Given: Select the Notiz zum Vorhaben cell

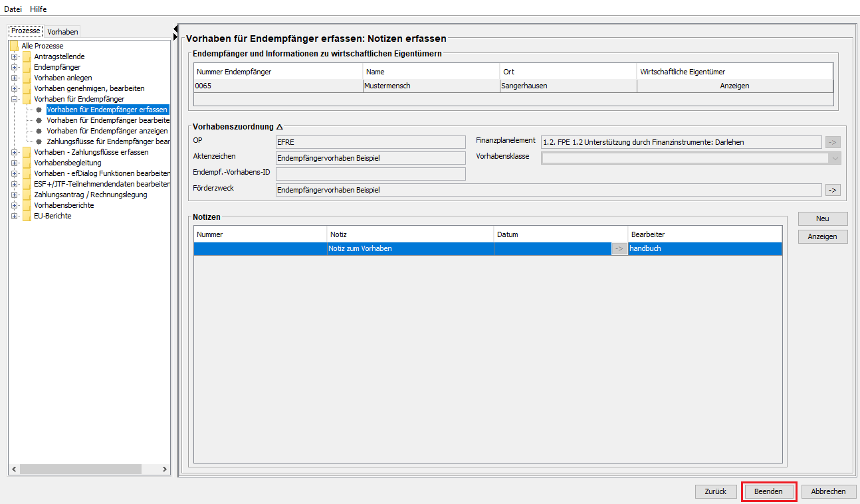Looking at the screenshot, I should (411, 248).
